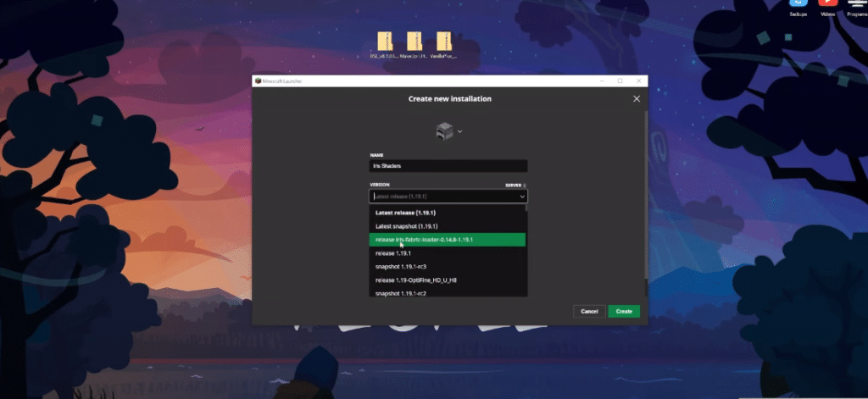Select Latest snapshot (1.19.1) option

click(448, 226)
